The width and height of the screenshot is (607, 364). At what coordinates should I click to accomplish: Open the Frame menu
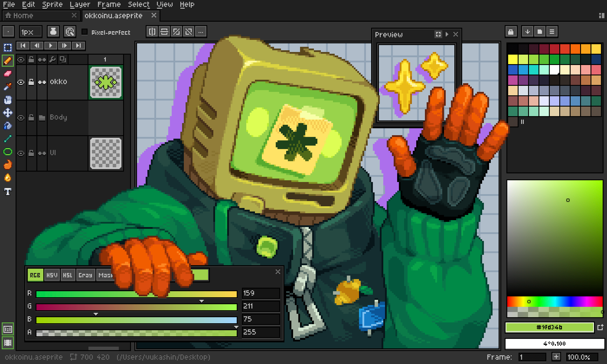coord(109,4)
